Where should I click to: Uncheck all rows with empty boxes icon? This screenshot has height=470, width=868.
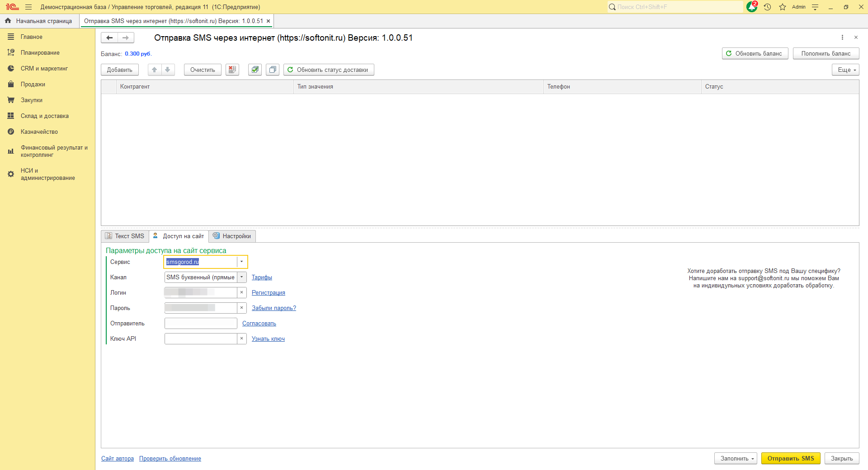[x=273, y=70]
